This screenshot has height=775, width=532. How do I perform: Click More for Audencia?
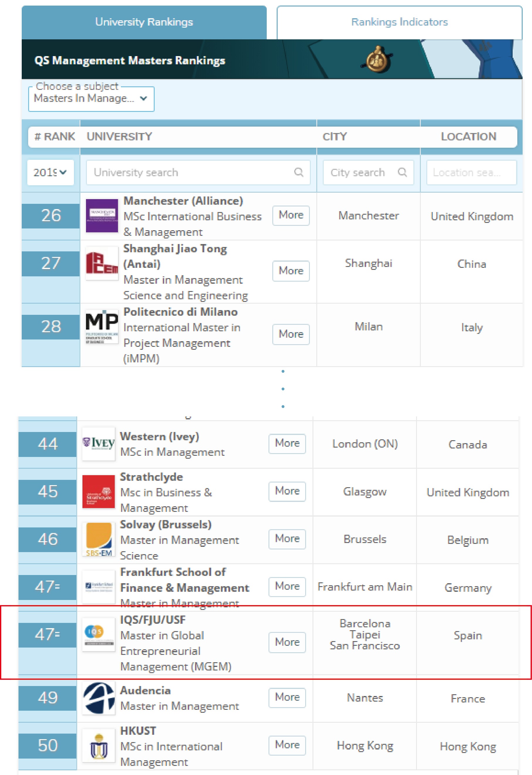pos(287,698)
